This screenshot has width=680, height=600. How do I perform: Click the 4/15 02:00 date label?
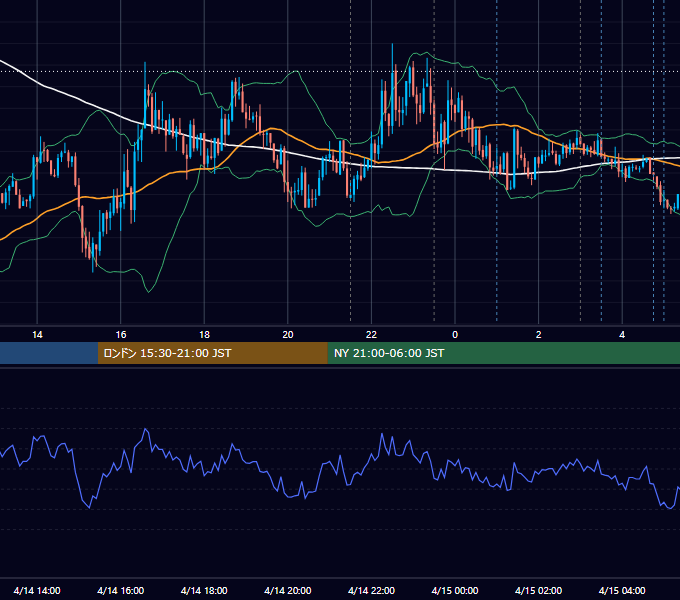539,590
